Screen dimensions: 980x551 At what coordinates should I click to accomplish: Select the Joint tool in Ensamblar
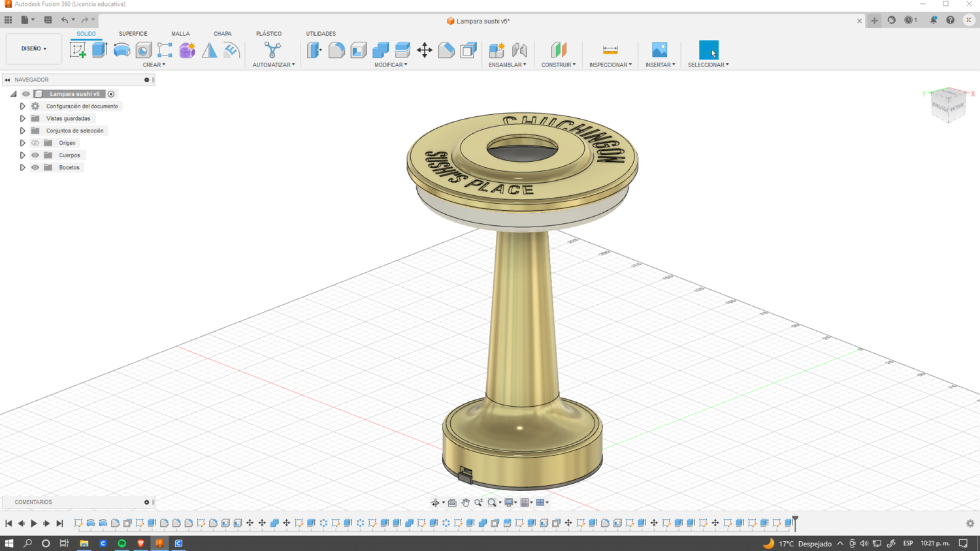click(x=519, y=50)
